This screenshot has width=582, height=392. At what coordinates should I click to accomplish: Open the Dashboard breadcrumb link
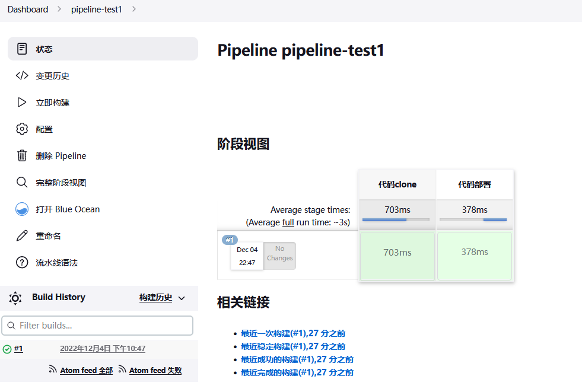click(28, 9)
